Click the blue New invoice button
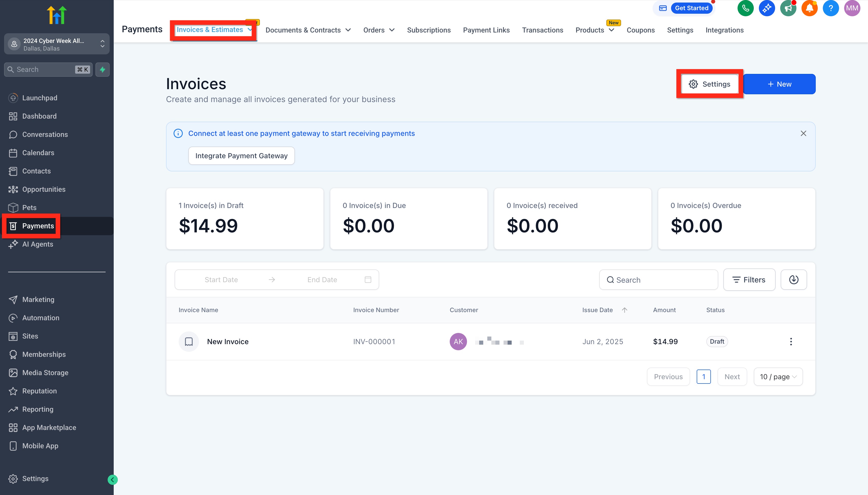This screenshot has height=495, width=868. [779, 84]
